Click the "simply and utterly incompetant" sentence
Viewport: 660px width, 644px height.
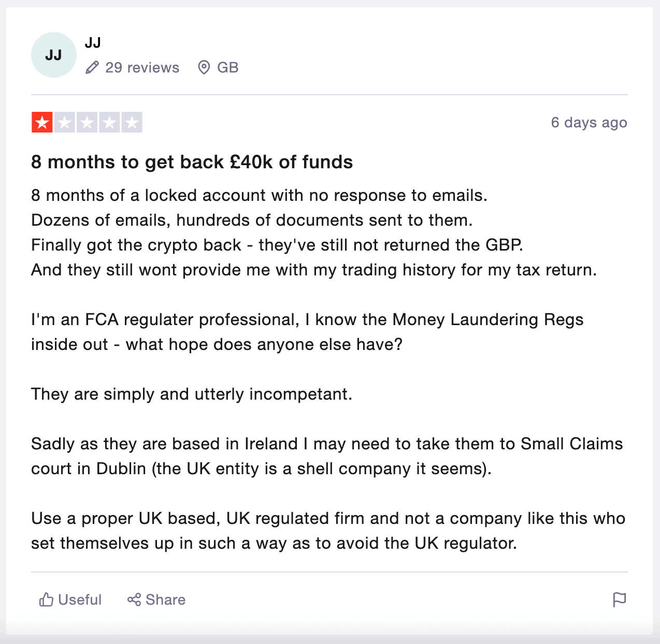pos(192,394)
